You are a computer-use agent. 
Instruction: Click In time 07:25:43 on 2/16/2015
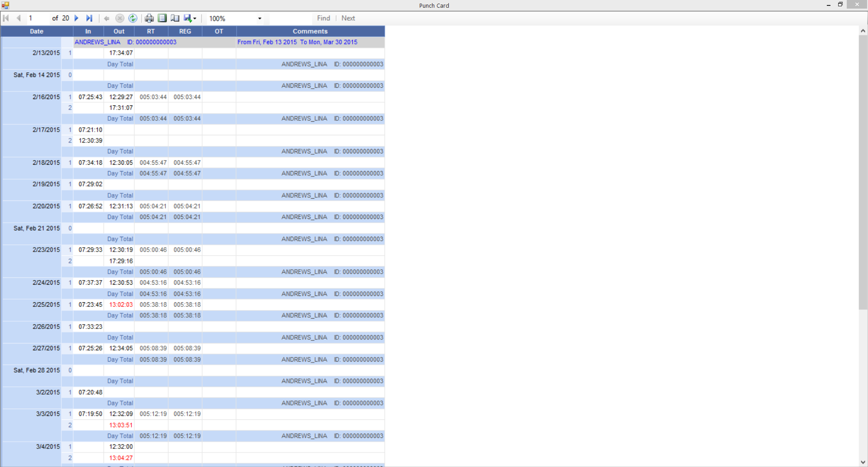tap(90, 97)
